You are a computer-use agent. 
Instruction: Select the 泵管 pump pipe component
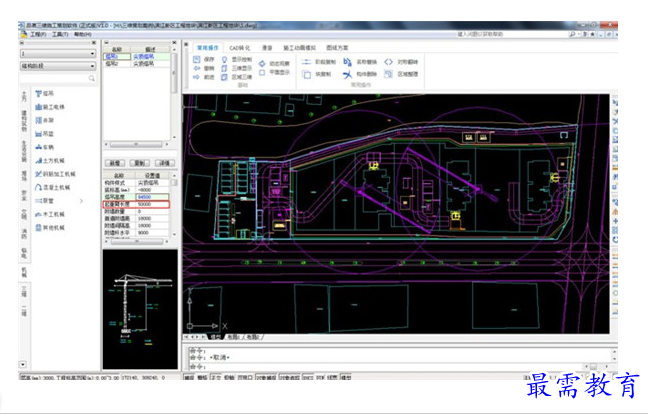click(45, 200)
